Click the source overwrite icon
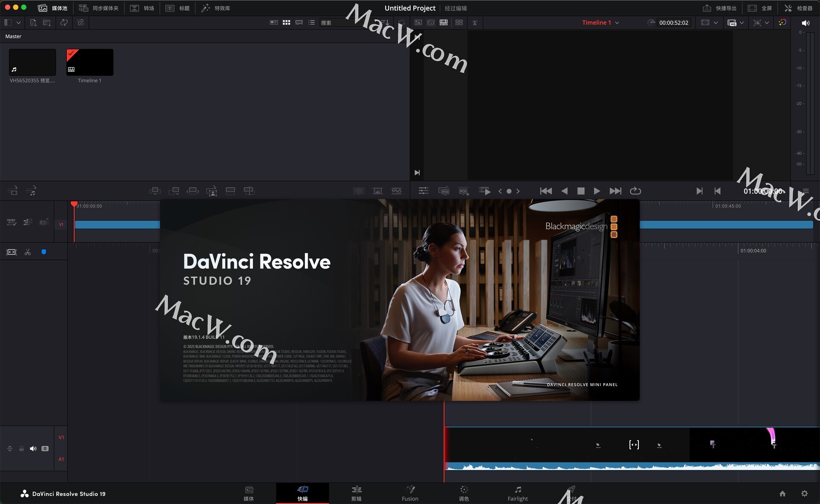The image size is (820, 504). pos(249,191)
